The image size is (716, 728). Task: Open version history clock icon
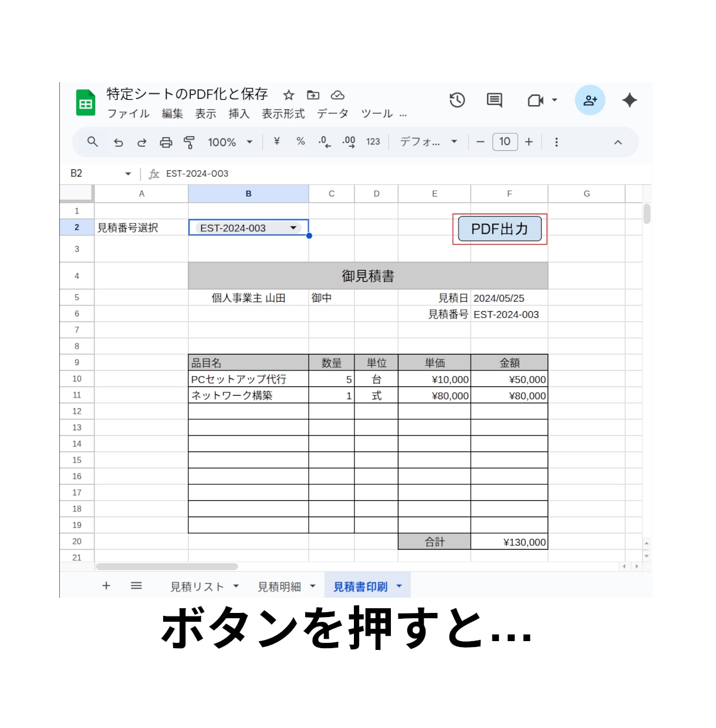(x=457, y=100)
